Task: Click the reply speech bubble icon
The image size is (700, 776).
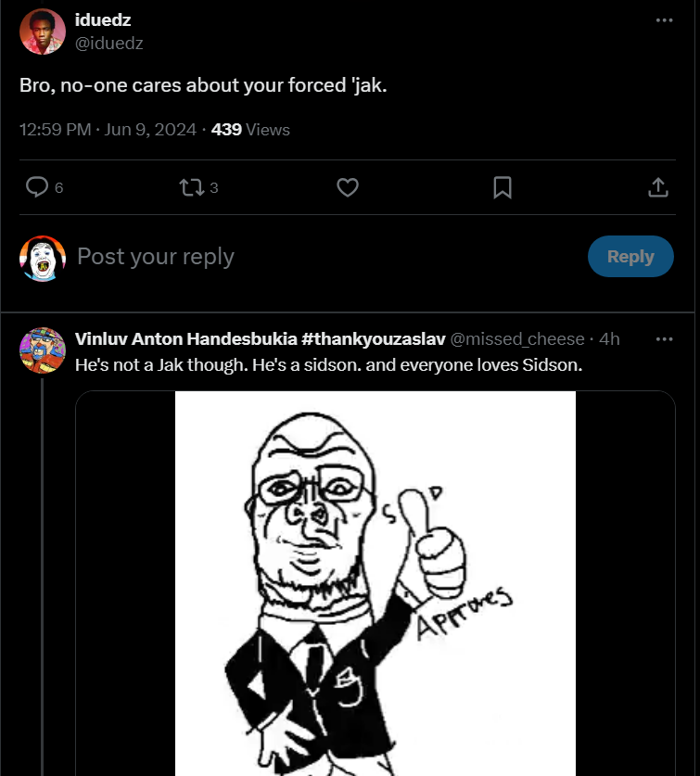Action: 37,187
